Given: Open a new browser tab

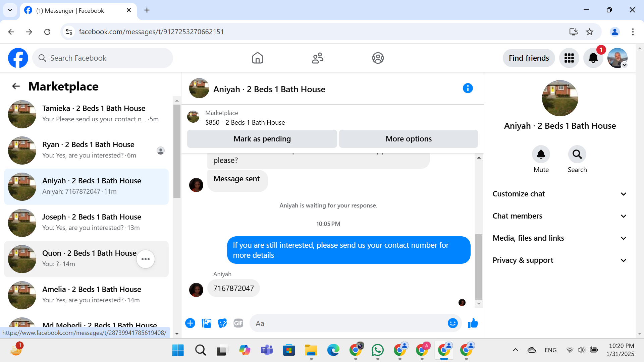Looking at the screenshot, I should click(x=147, y=10).
